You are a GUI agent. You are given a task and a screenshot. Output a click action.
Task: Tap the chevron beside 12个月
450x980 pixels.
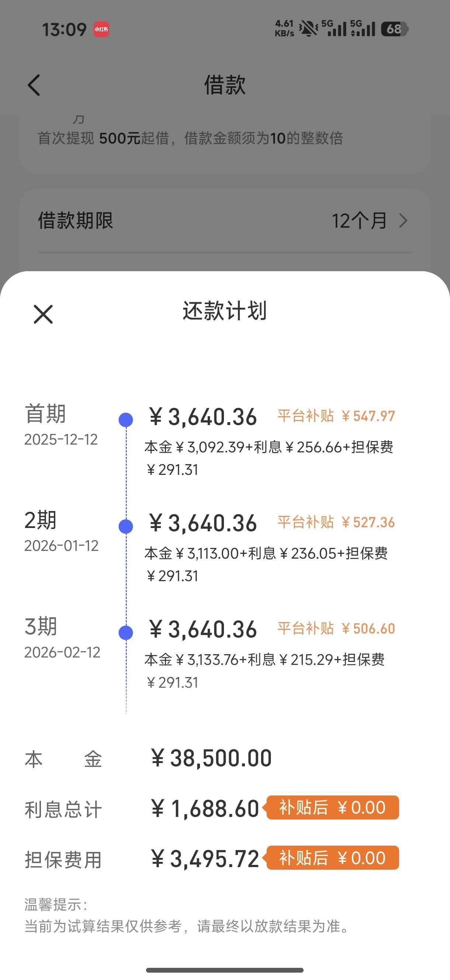[x=403, y=221]
